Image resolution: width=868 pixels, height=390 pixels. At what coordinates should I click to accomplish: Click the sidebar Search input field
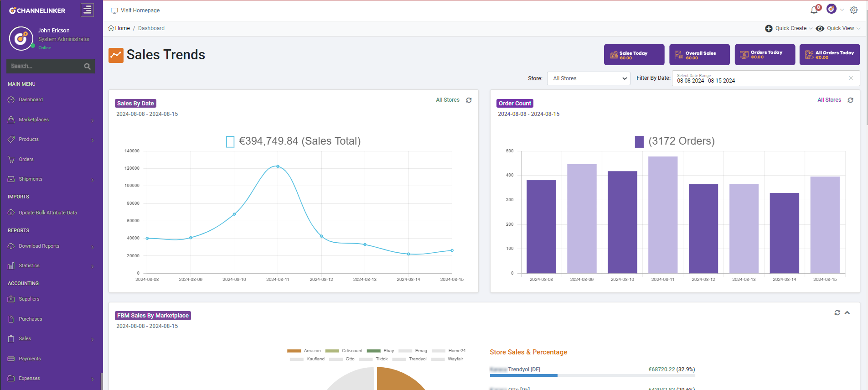point(44,67)
